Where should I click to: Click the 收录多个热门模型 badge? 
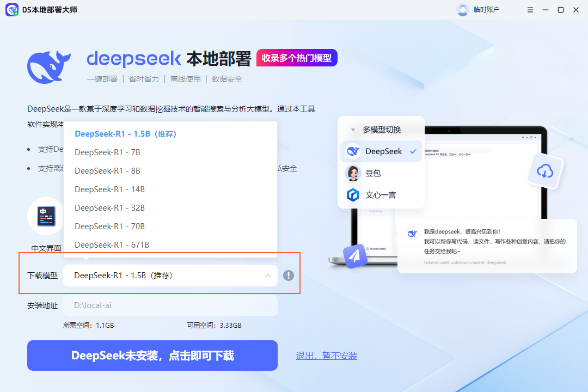(297, 57)
